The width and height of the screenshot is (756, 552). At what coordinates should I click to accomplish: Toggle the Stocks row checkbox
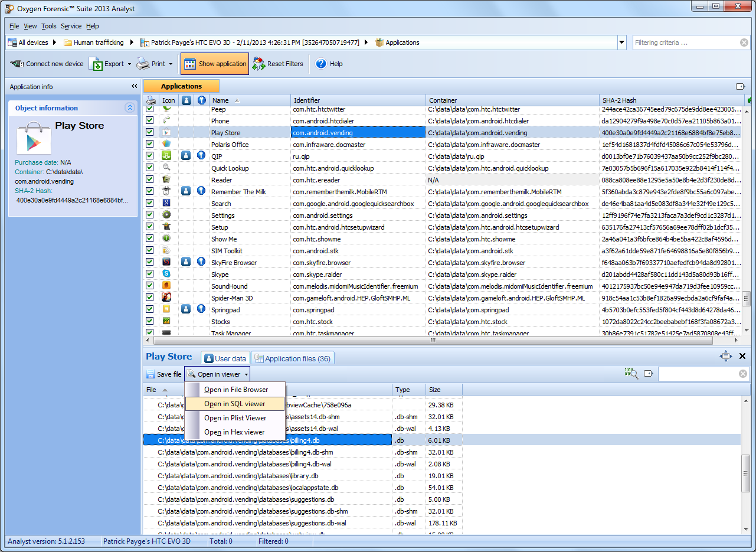tap(150, 322)
